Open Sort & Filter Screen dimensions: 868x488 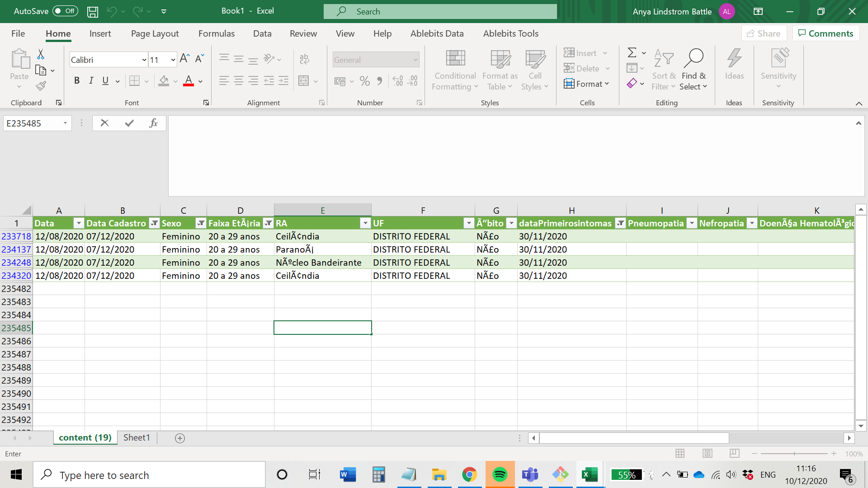(664, 70)
